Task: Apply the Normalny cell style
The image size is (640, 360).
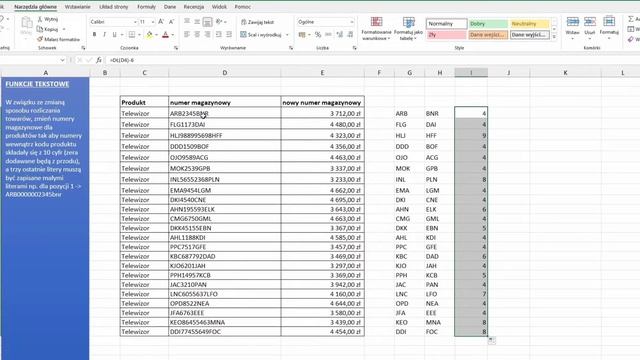Action: (447, 24)
